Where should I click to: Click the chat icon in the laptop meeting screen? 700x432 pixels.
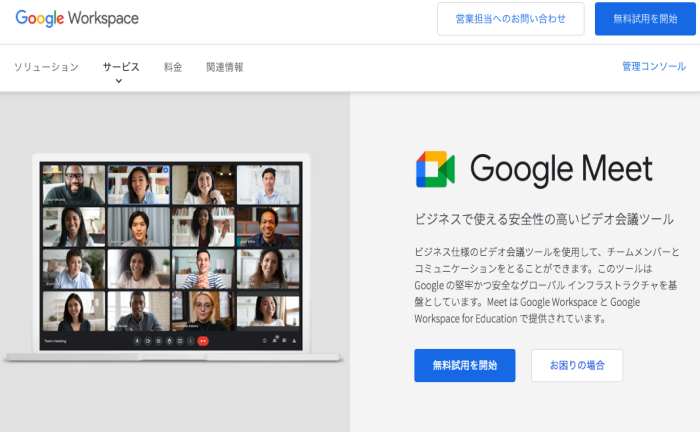(284, 341)
